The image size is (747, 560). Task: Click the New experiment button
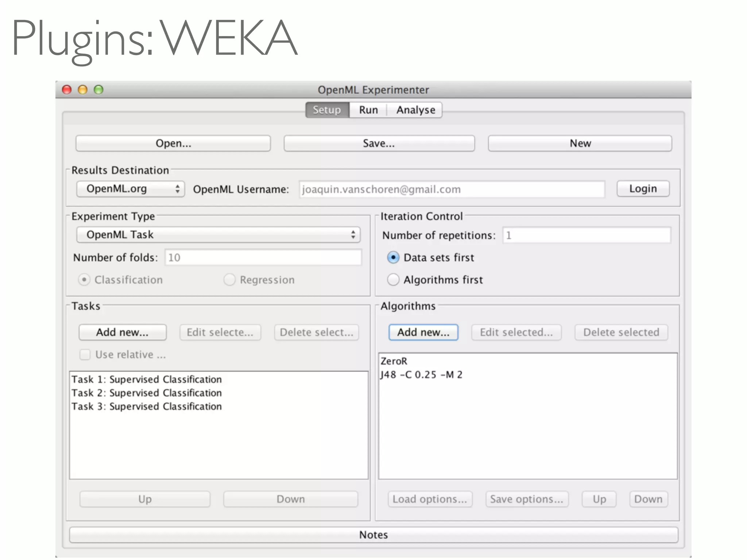[x=580, y=143]
